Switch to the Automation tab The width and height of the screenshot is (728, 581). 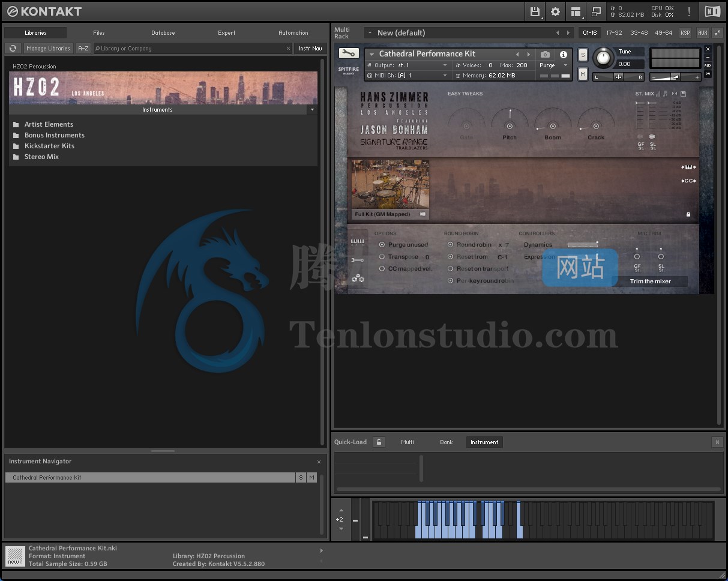(293, 33)
